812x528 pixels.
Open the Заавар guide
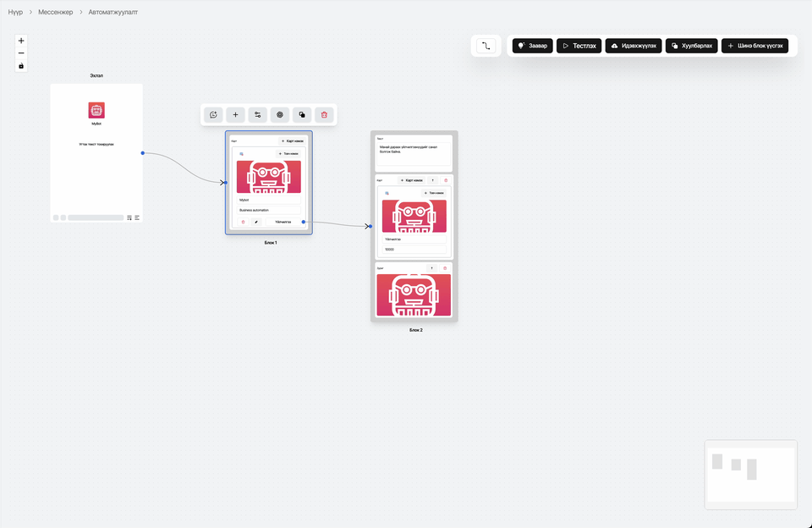(532, 46)
